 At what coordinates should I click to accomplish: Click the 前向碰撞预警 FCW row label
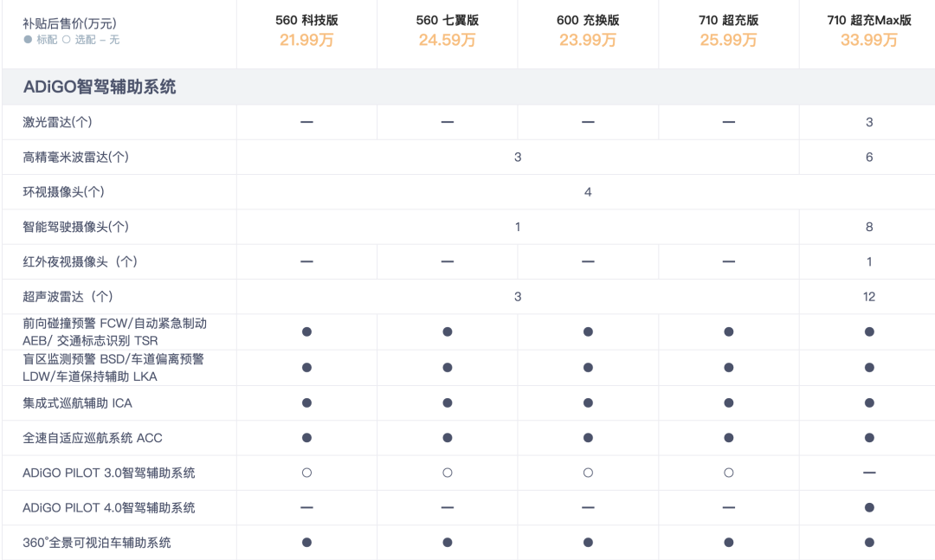114,332
